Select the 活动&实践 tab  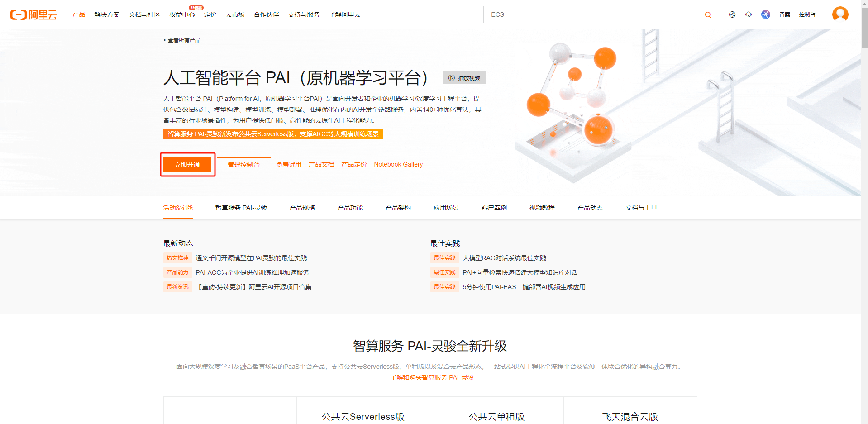[178, 208]
